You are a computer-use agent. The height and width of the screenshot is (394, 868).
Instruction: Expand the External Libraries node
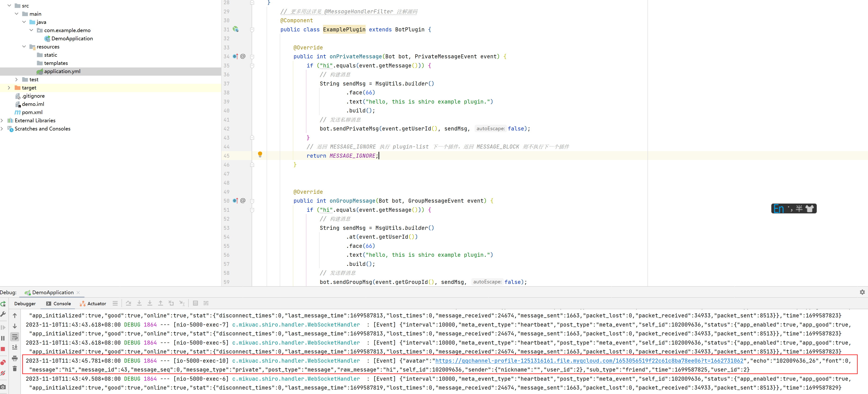pos(2,120)
